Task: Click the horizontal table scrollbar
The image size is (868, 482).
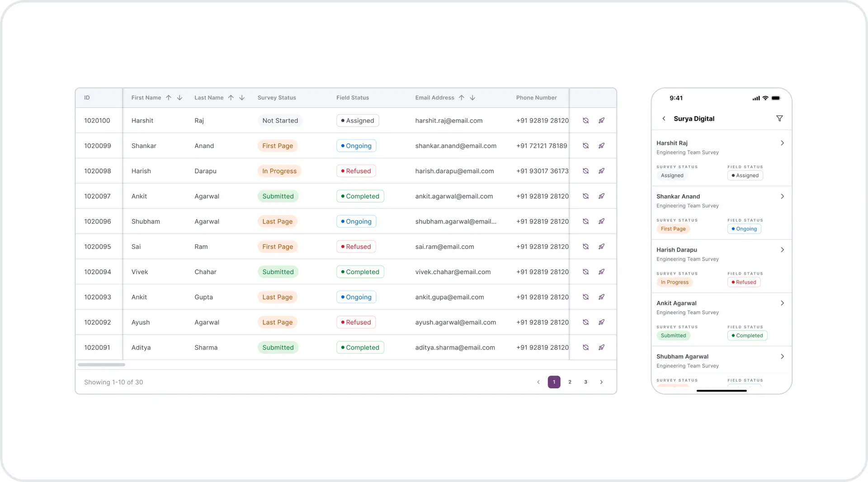Action: pos(101,365)
